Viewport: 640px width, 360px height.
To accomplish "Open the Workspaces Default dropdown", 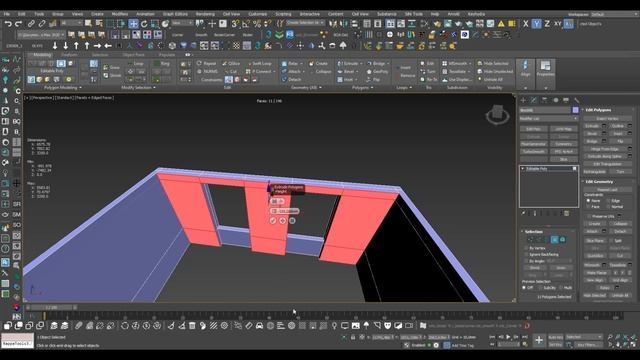I will pyautogui.click(x=613, y=14).
